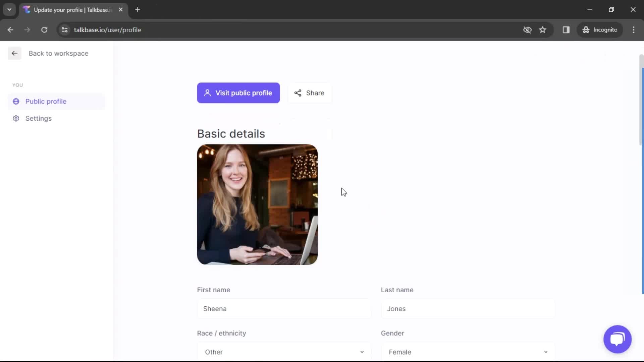Click the back arrow beside Back to workspace

click(14, 53)
